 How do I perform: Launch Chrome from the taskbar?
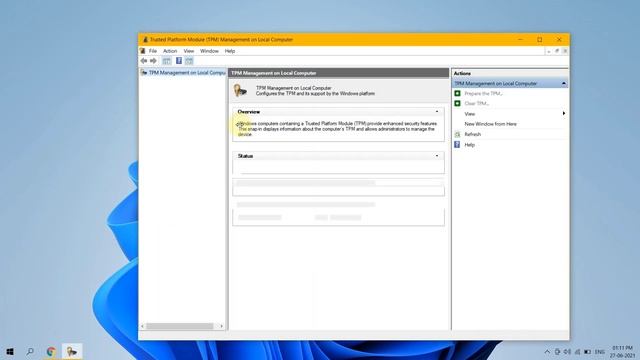[51, 351]
